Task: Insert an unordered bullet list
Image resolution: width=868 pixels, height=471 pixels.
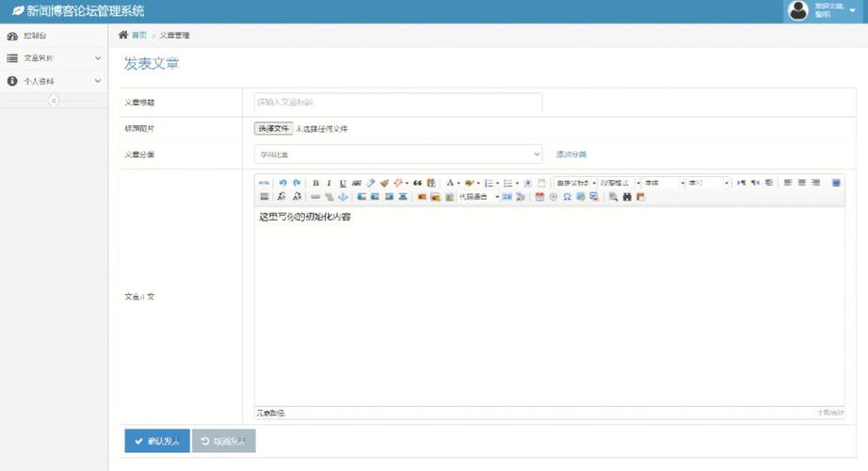Action: pos(508,183)
